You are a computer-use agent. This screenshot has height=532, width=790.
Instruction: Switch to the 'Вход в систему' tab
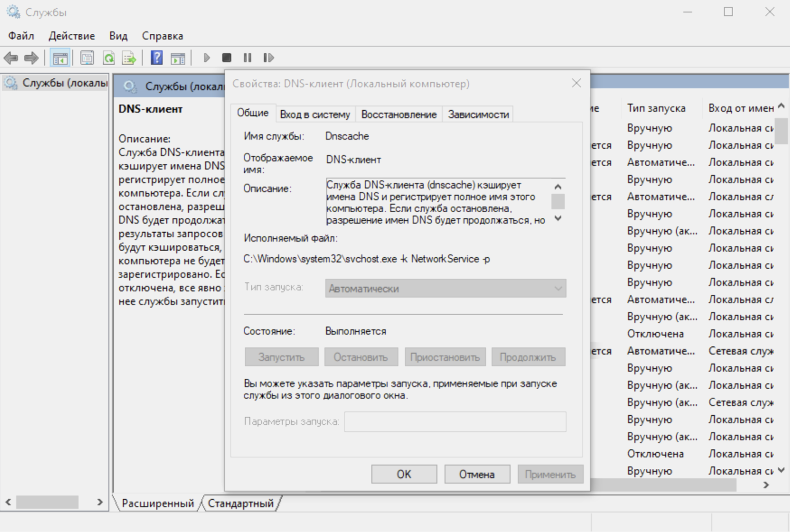pos(314,114)
